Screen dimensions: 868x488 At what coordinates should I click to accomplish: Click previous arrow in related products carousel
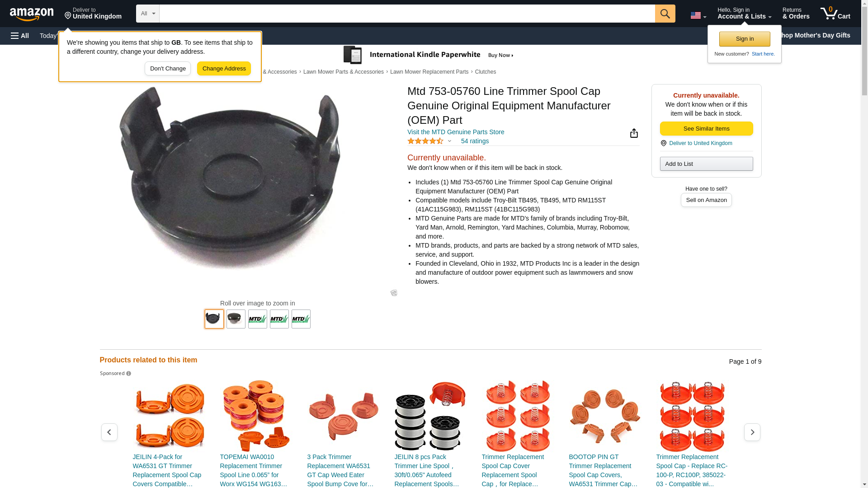[x=109, y=432]
